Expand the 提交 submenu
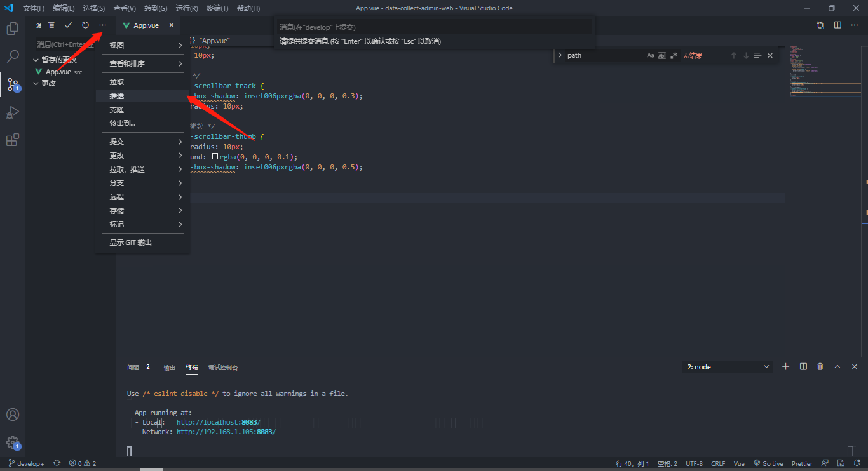Image resolution: width=868 pixels, height=471 pixels. click(x=143, y=142)
